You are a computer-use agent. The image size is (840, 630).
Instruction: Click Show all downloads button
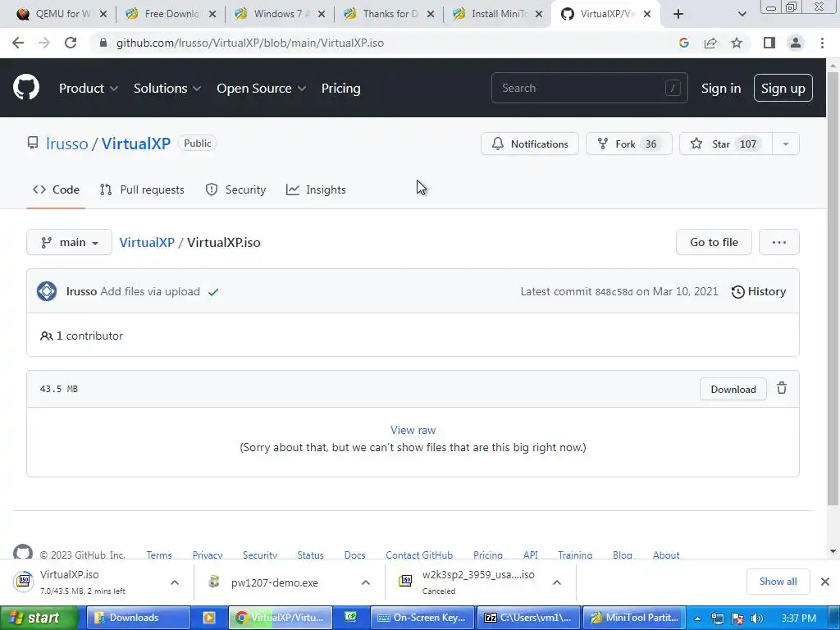tap(778, 582)
